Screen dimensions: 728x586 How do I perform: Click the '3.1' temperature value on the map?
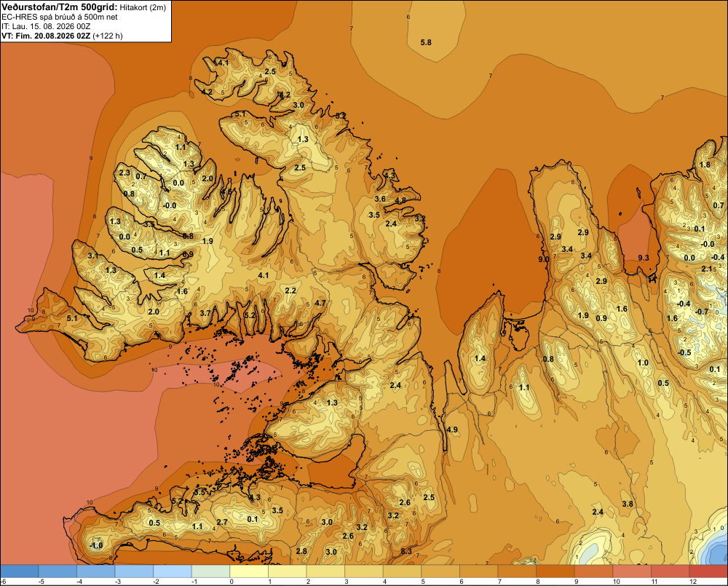tap(93, 256)
